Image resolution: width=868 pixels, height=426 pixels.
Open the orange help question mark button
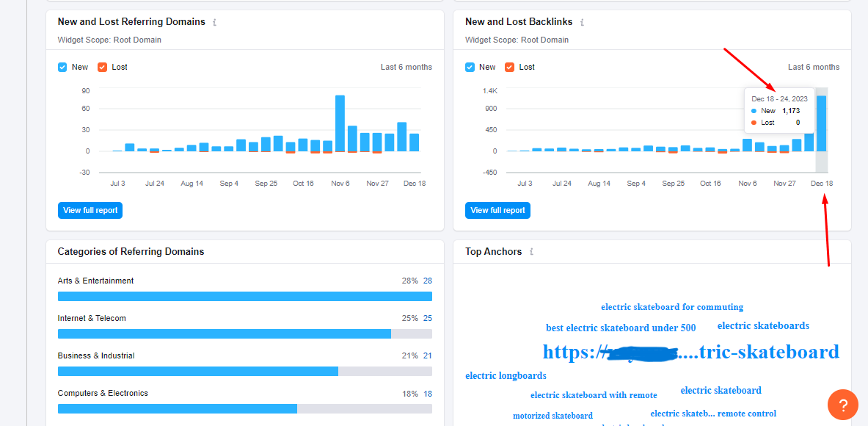tap(843, 405)
